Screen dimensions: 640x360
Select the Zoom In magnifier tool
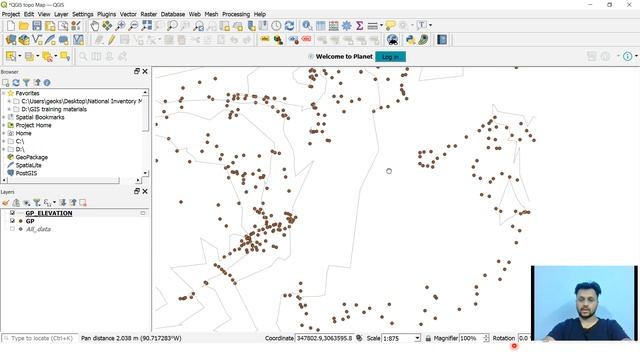pos(120,26)
